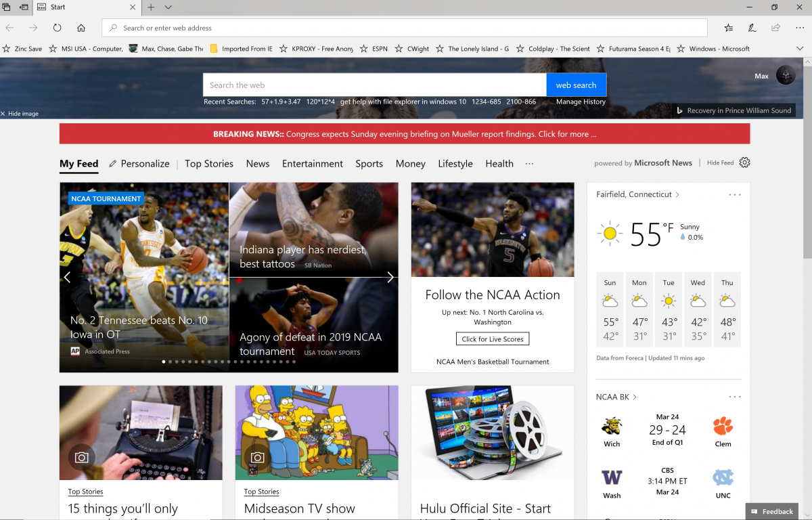Click the Search the web input field
The image size is (812, 520).
click(372, 85)
